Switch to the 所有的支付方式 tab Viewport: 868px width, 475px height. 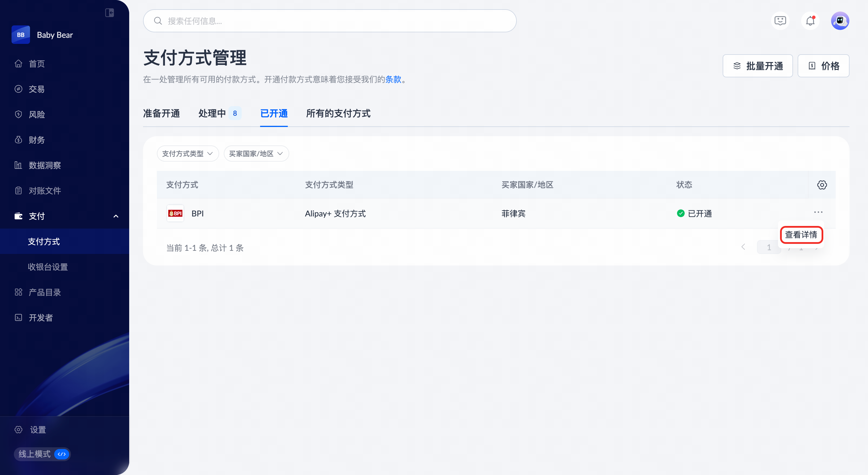click(x=338, y=113)
